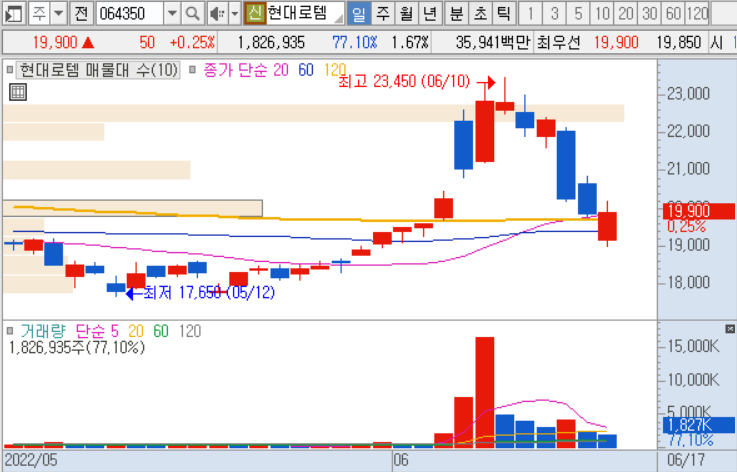Click the 35,941백만 trading value
Viewport: 737px width, 472px height.
493,43
